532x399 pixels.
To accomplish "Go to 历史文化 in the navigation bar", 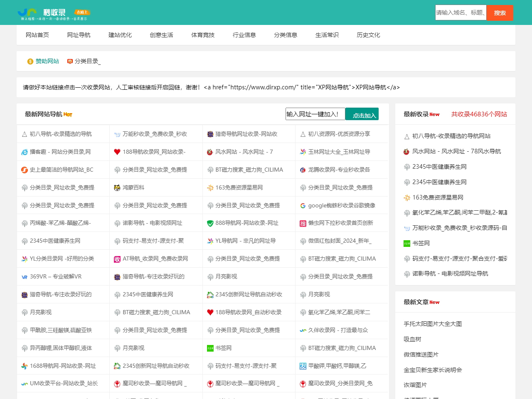I will point(368,35).
